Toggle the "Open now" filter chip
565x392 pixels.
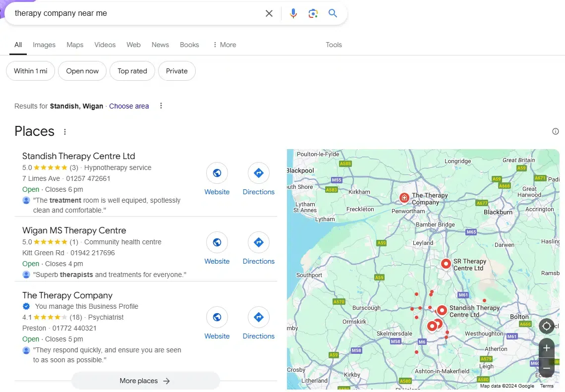click(82, 71)
